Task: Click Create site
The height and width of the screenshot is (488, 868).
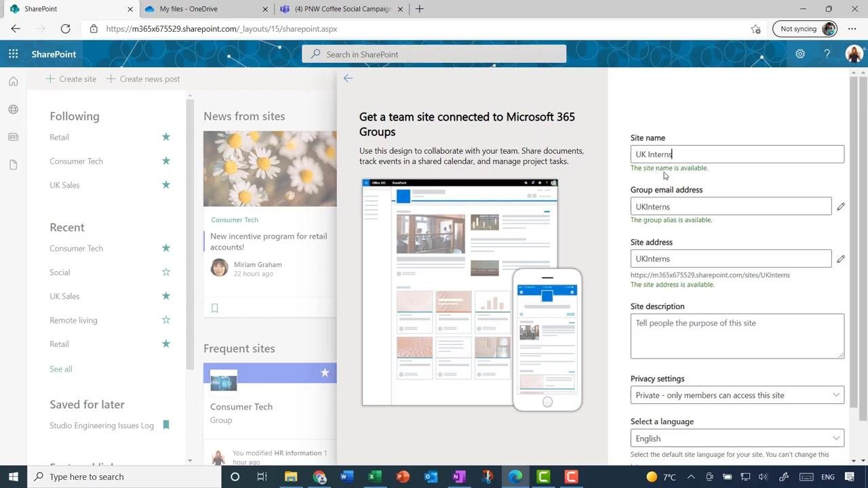Action: point(71,79)
